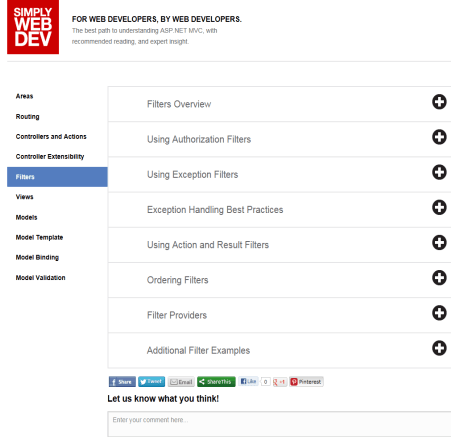The image size is (451, 439).
Task: Like the page with Facebook Like
Action: coord(248,381)
